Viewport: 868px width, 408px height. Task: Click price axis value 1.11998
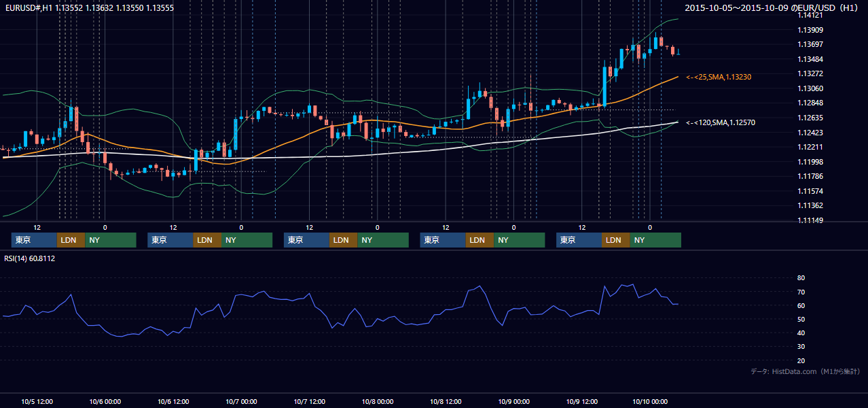click(810, 162)
